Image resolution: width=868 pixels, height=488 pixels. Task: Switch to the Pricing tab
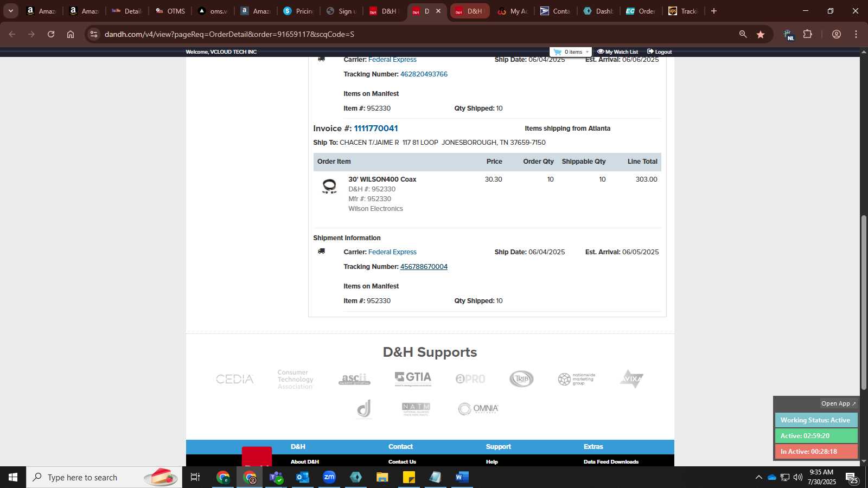click(298, 11)
